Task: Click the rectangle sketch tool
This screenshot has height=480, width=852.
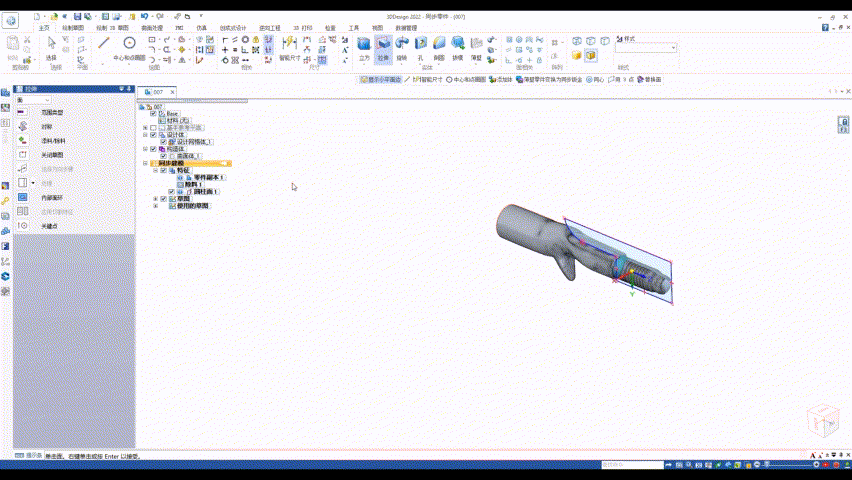Action: pos(152,40)
